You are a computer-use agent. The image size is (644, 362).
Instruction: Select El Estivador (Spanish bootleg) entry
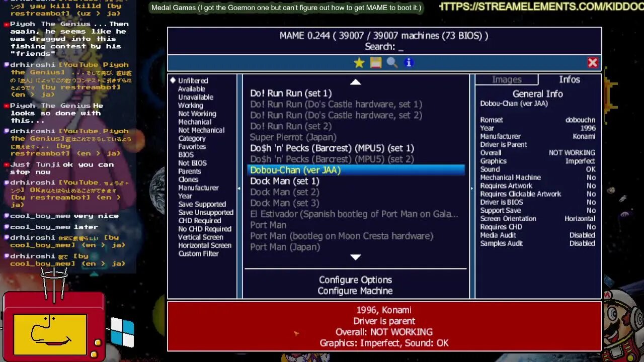tap(356, 214)
